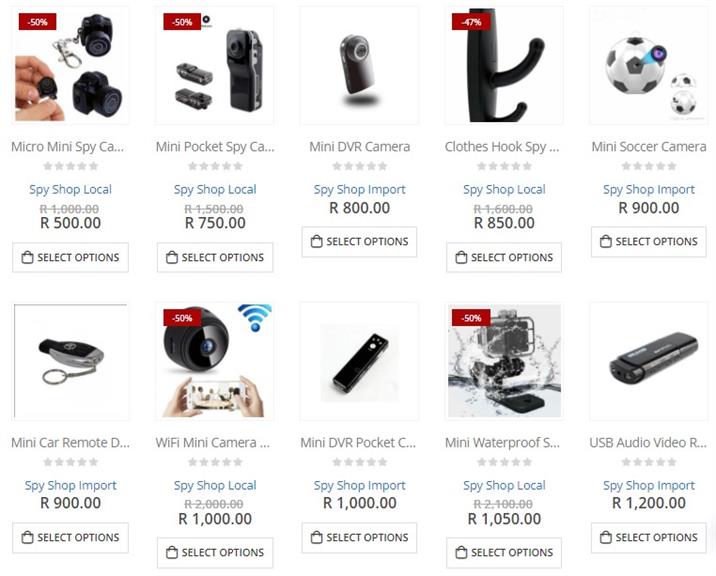716x576 pixels.
Task: Open the Clothes Hook Spy camera thumbnail
Action: 504,65
